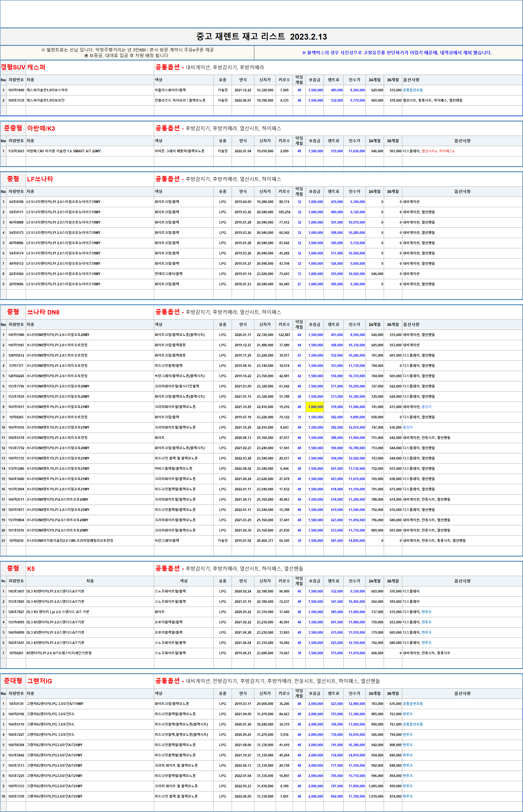The height and width of the screenshot is (812, 523).
Task: Select vehicle number 20하9686
Action: click(16, 284)
